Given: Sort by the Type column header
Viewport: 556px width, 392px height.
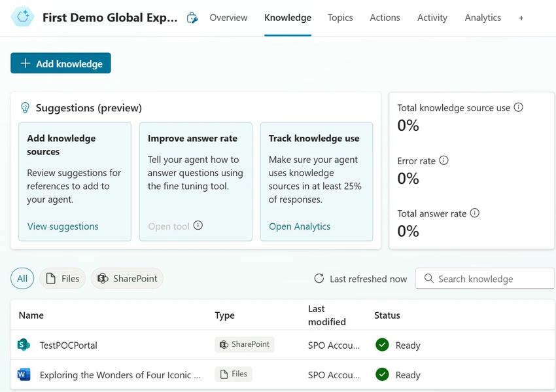Looking at the screenshot, I should 225,315.
